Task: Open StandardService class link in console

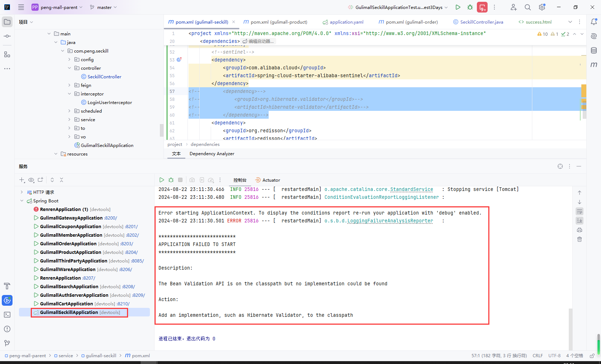Action: [411, 189]
